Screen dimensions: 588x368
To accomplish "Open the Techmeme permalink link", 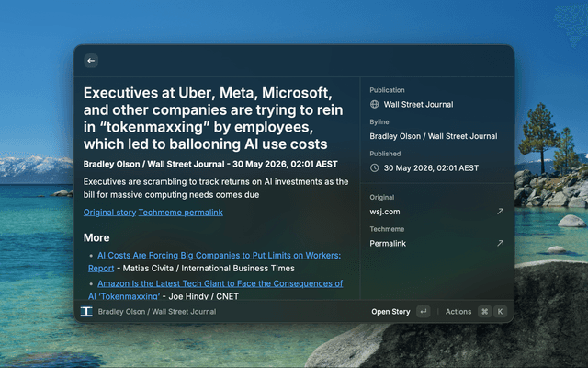I will coord(181,213).
